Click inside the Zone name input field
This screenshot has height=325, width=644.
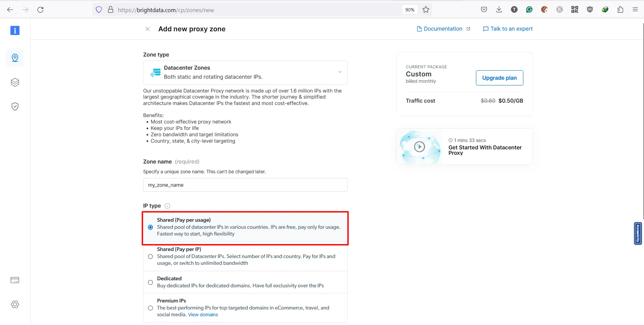coord(245,185)
